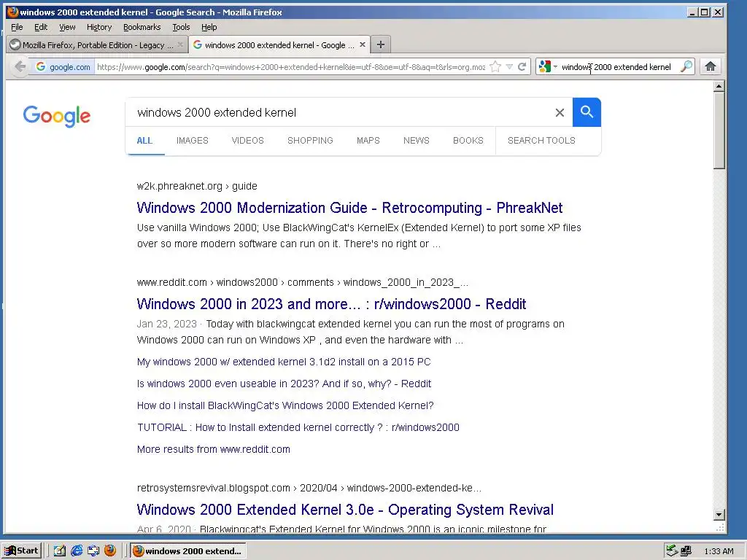This screenshot has height=560, width=747.
Task: Open 'How do I install BlackWingCat's' link
Action: coord(285,405)
